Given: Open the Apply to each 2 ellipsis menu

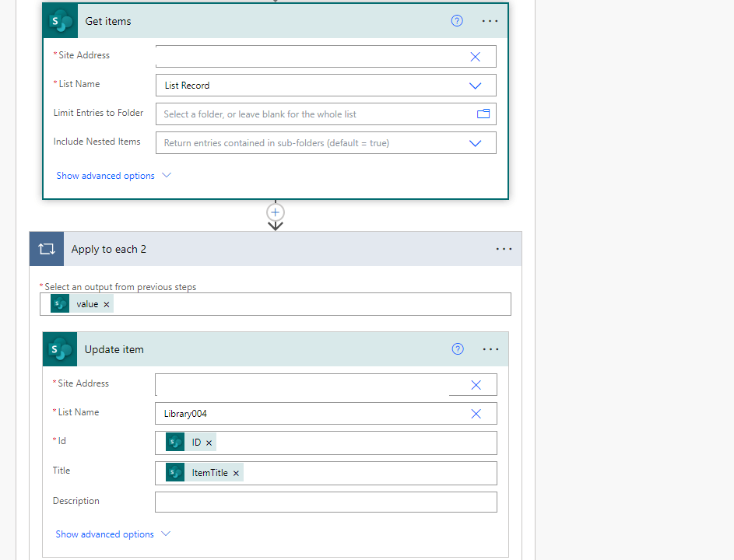Looking at the screenshot, I should tap(504, 249).
